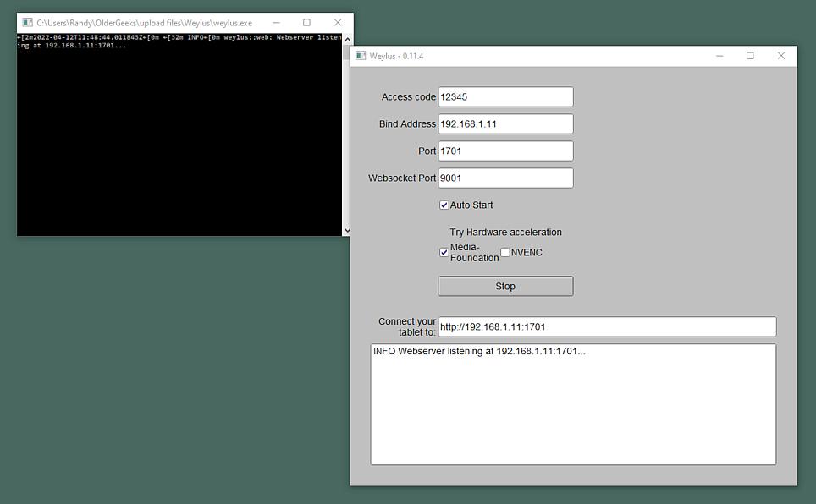Click the console output text in weylus.exe
The height and width of the screenshot is (504, 816).
click(x=179, y=41)
